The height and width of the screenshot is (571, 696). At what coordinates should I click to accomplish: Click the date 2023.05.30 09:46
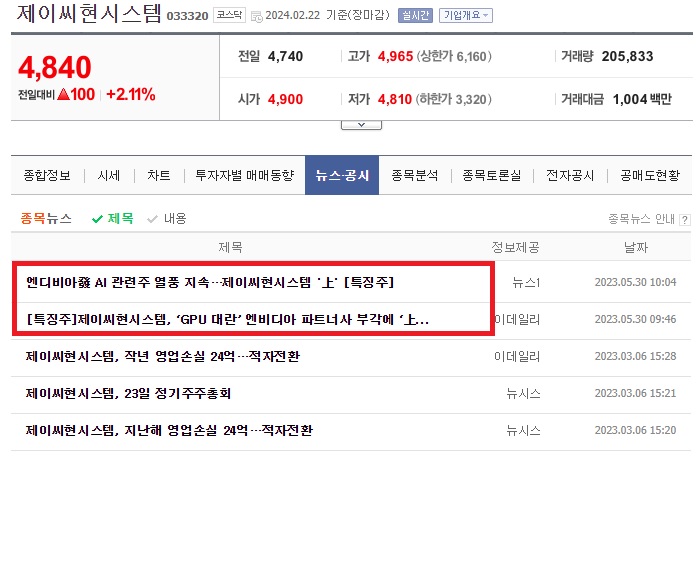click(x=635, y=319)
